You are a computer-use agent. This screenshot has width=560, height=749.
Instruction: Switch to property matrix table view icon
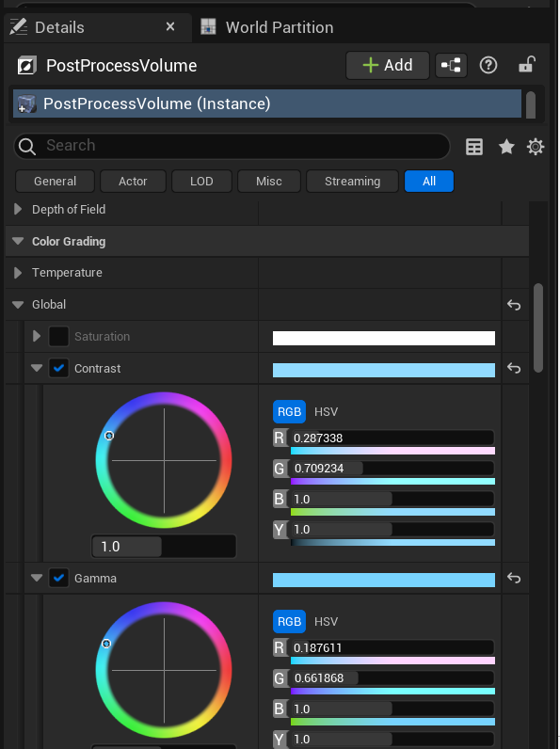pos(474,147)
